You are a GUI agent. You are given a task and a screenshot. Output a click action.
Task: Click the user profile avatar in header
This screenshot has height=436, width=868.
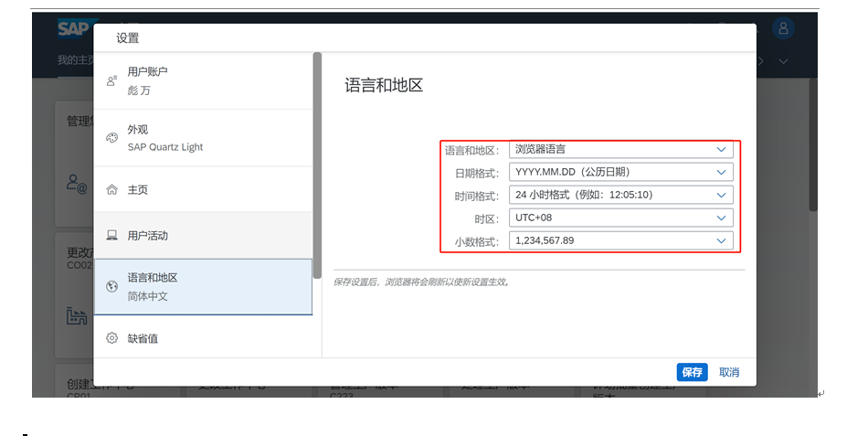(782, 28)
